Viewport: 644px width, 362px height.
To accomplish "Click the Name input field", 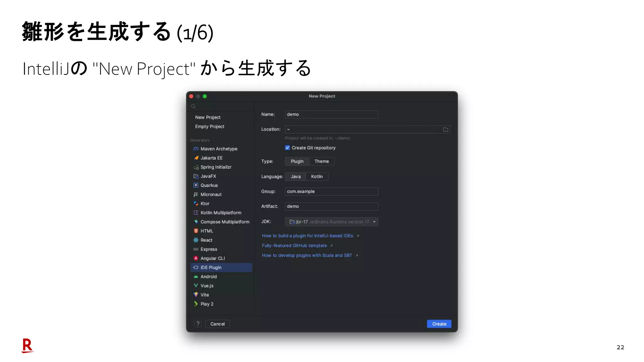I will coord(331,114).
